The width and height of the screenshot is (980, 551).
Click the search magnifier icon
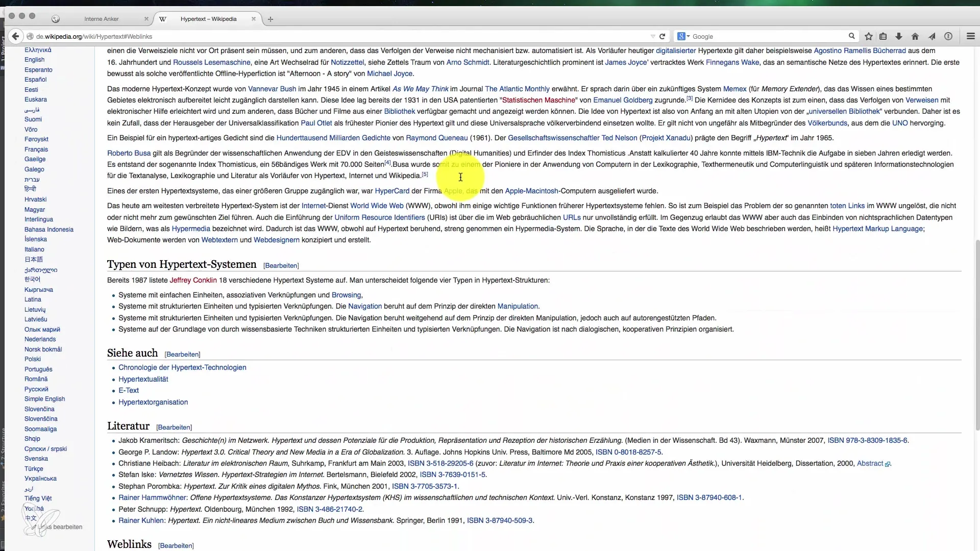coord(851,36)
